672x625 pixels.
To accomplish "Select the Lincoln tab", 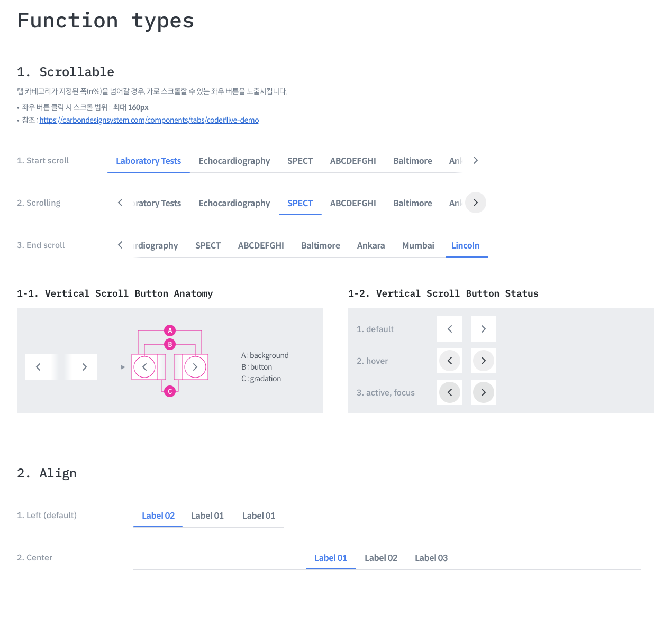I will 466,245.
